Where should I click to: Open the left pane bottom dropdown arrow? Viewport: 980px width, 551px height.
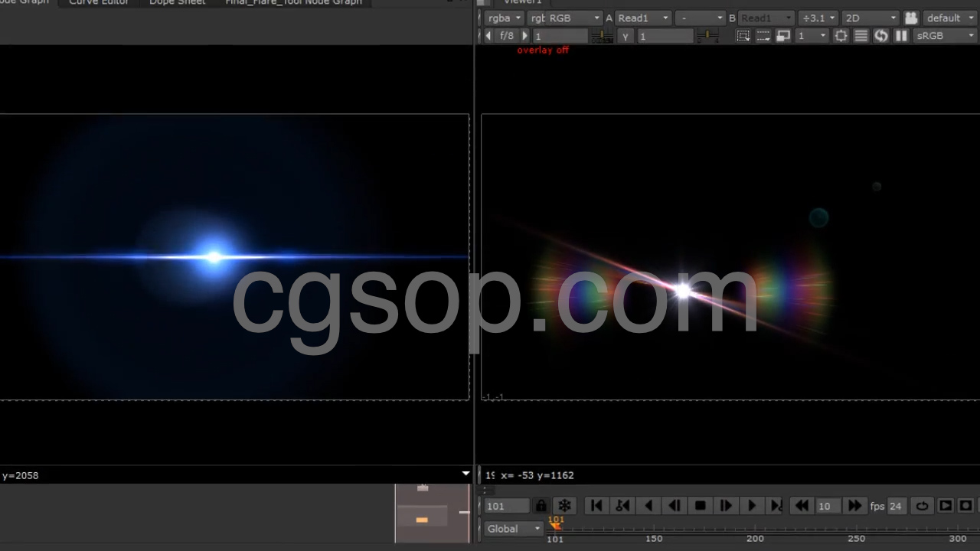tap(465, 474)
